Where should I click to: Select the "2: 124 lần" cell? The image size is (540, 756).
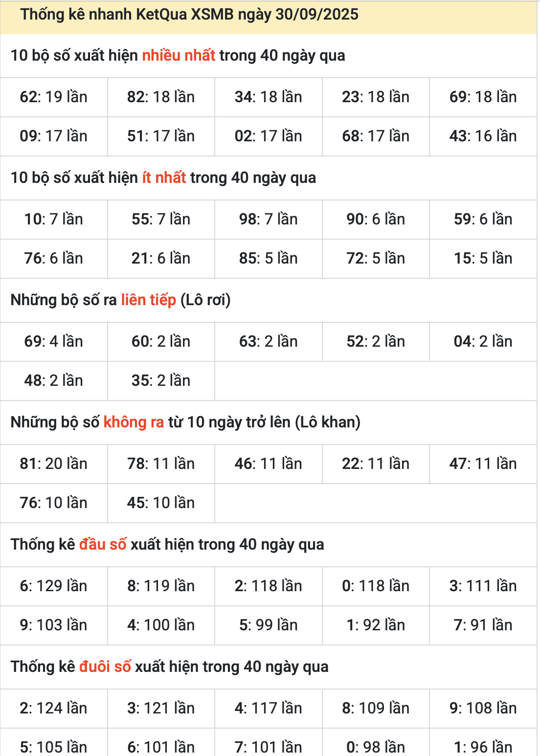click(x=54, y=708)
